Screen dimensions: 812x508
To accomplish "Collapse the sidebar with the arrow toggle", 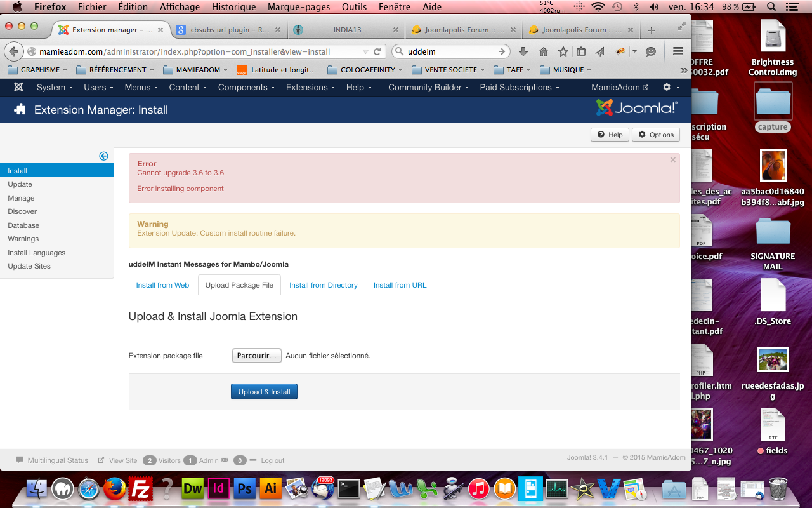I will 104,156.
